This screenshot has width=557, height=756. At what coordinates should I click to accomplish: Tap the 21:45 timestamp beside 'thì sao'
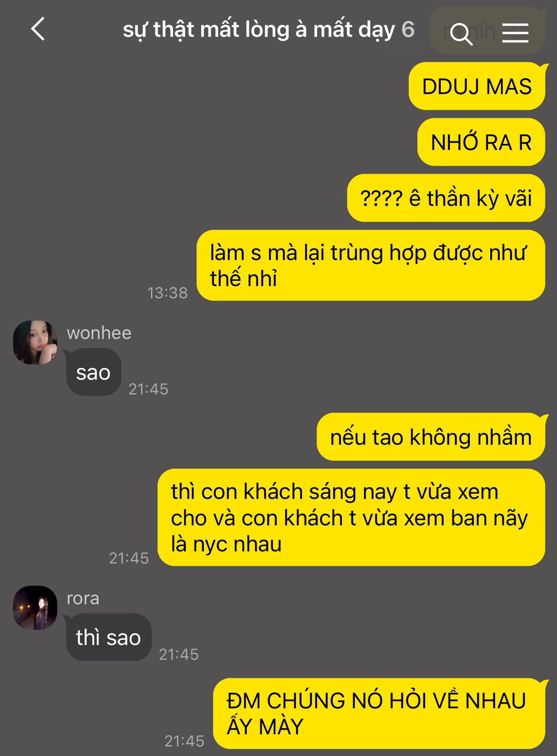point(179,654)
